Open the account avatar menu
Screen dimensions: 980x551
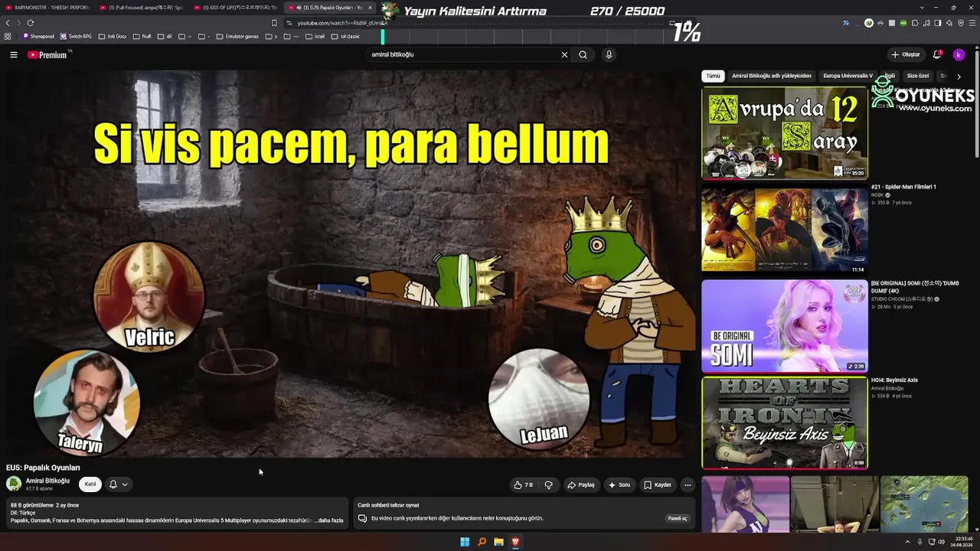pos(959,55)
